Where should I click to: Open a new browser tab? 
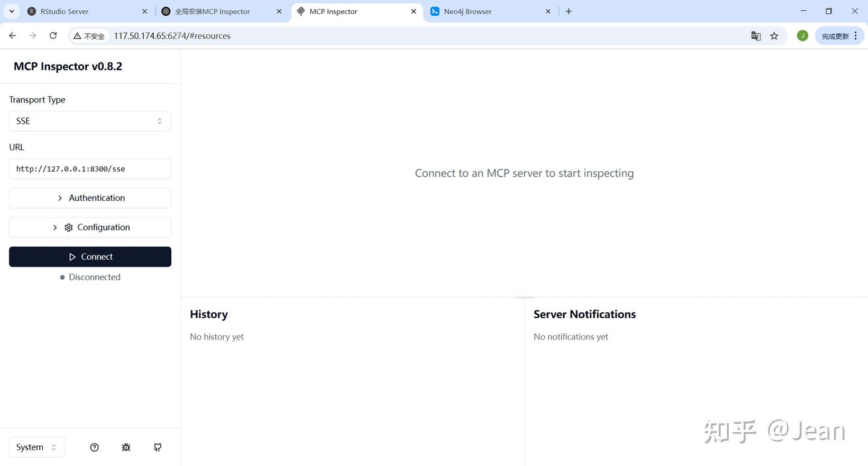pos(568,11)
